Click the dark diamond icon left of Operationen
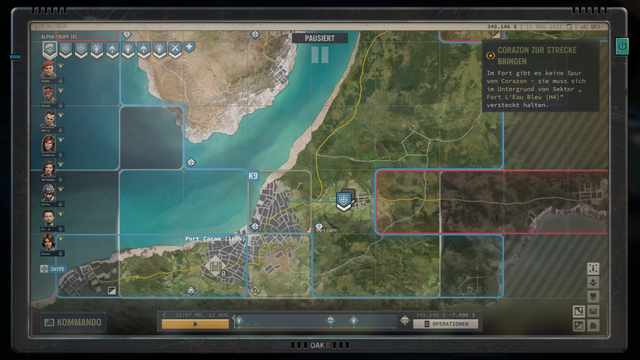Viewport: 640px width, 360px height. click(404, 320)
